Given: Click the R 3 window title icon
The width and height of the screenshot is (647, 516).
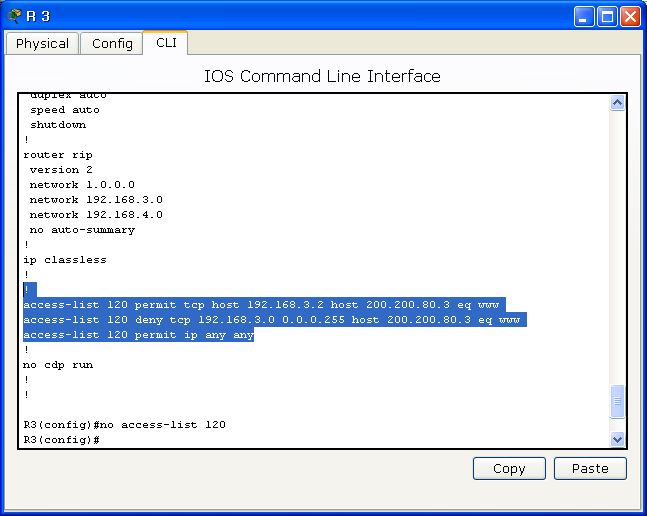Looking at the screenshot, I should 14,16.
